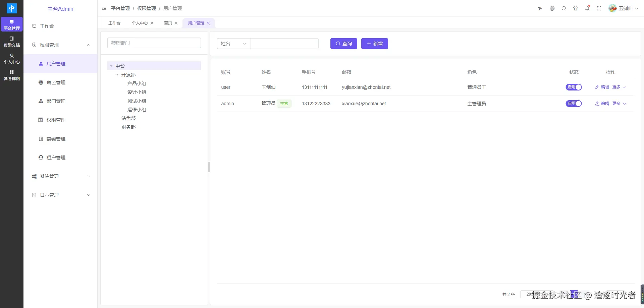Viewport: 644px width, 308px height.
Task: Open 权限管理 submenu item
Action: 60,120
